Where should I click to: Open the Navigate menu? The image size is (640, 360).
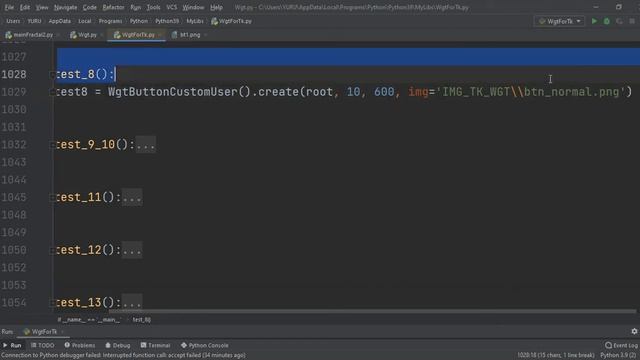(65, 7)
